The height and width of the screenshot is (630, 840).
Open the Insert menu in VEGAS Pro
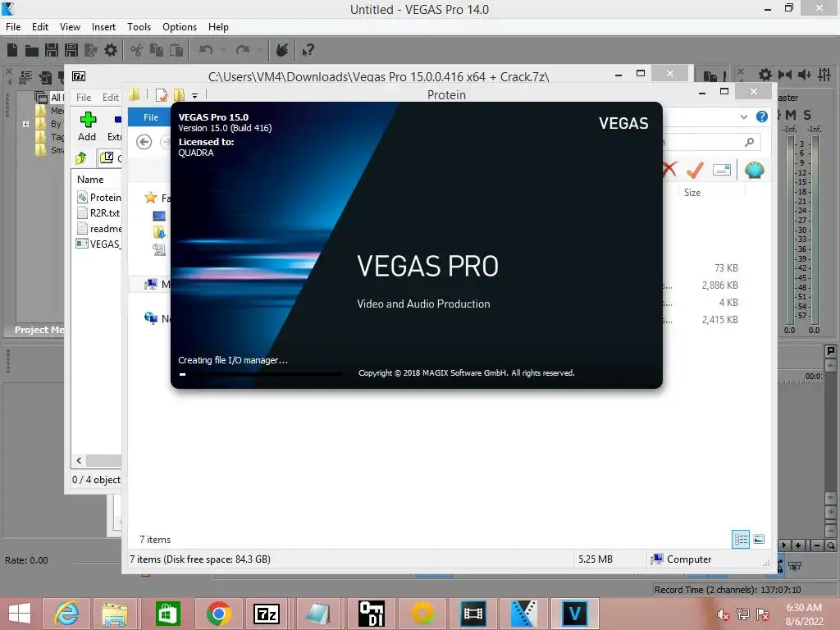point(103,27)
